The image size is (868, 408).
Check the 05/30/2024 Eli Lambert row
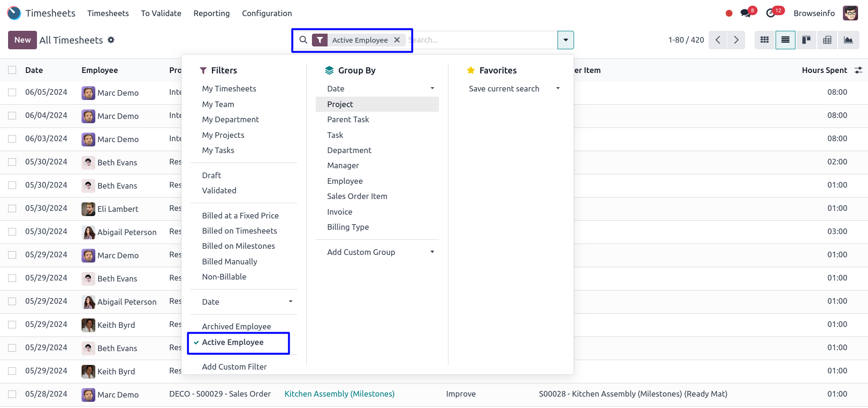click(x=12, y=209)
